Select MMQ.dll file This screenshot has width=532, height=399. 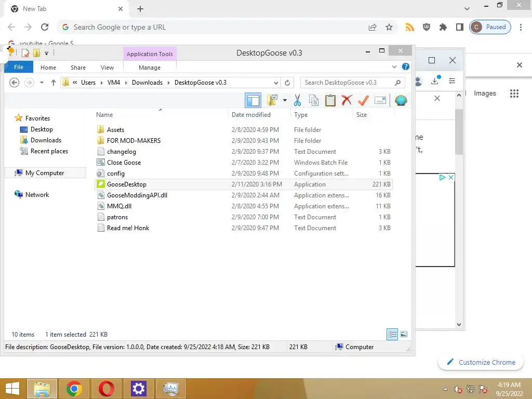coord(244,206)
